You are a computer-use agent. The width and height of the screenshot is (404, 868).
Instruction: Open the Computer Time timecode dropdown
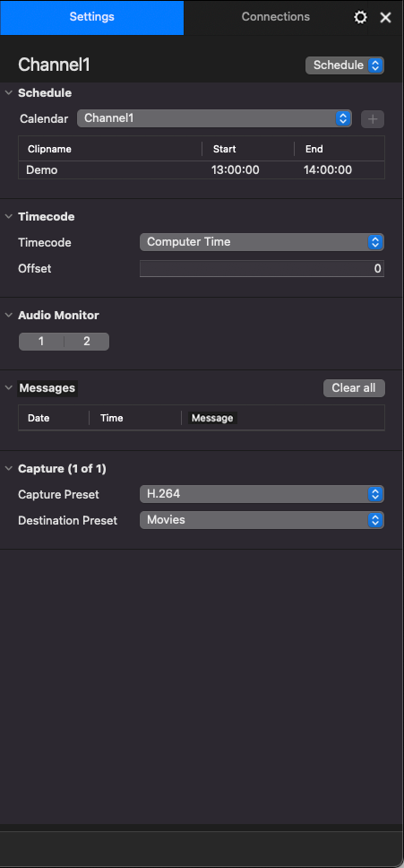[x=262, y=242]
